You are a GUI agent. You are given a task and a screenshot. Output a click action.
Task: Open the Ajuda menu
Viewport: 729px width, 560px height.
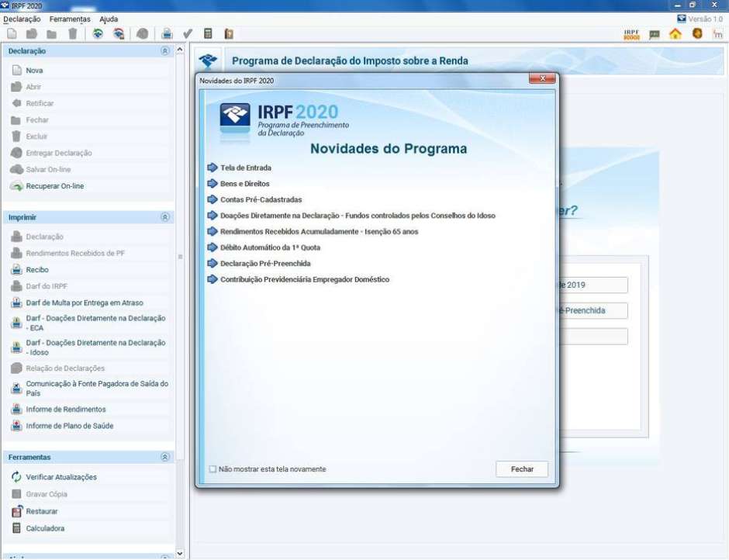(109, 19)
